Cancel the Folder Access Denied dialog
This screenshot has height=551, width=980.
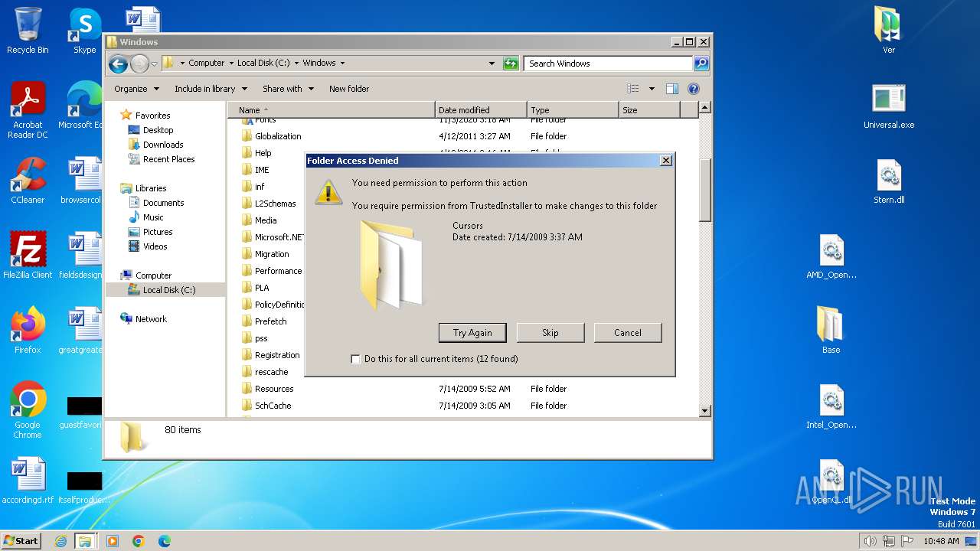click(x=628, y=332)
